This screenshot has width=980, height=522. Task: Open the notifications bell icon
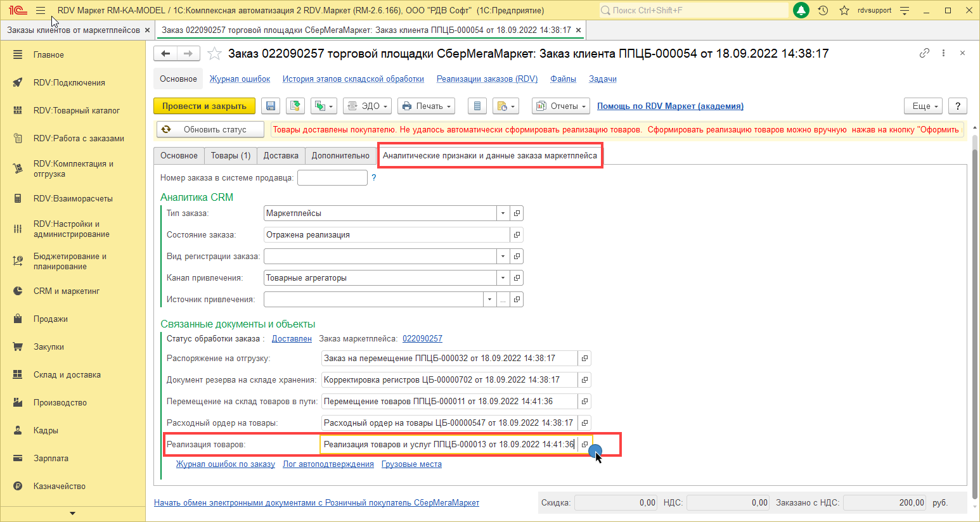coord(801,11)
